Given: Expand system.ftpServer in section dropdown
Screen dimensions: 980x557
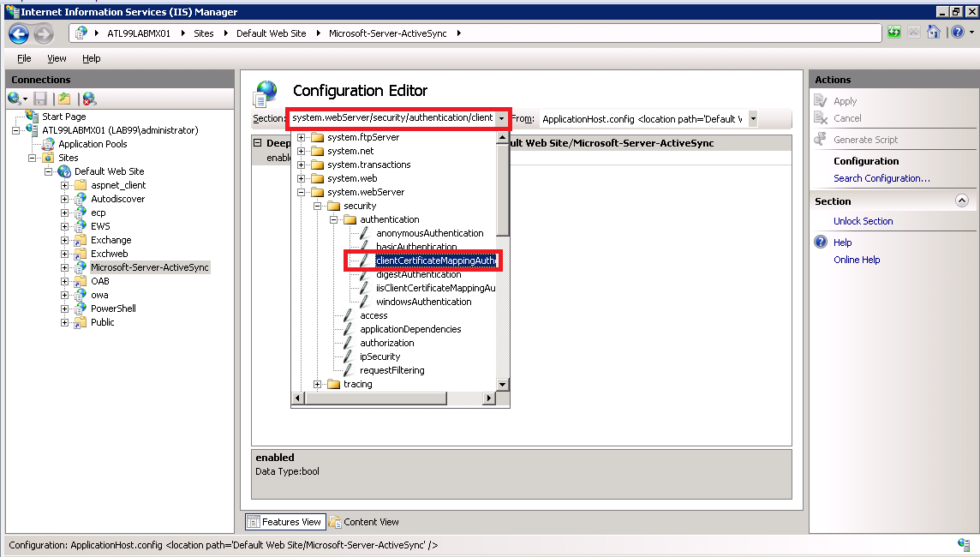Looking at the screenshot, I should click(x=302, y=137).
